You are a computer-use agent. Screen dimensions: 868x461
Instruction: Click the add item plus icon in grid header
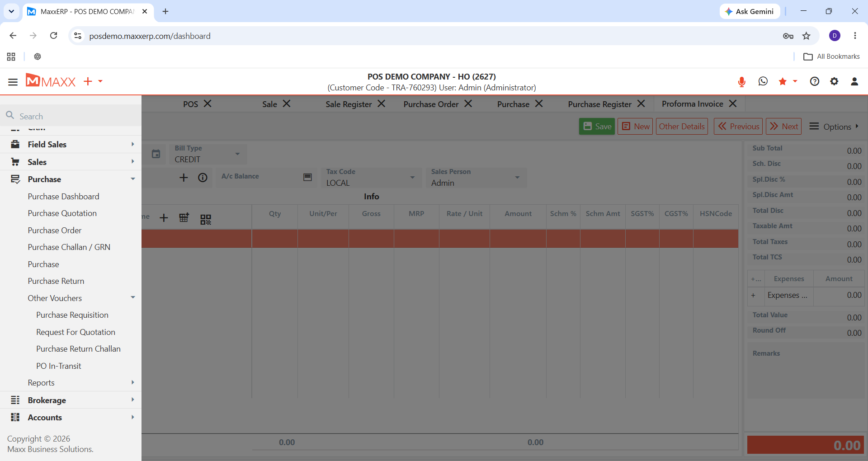tap(164, 218)
